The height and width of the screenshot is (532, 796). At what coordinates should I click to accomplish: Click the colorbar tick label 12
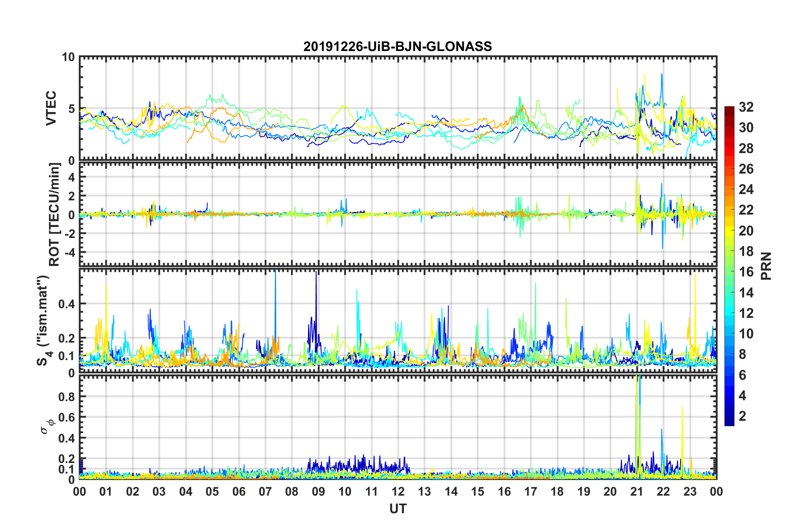(x=746, y=313)
